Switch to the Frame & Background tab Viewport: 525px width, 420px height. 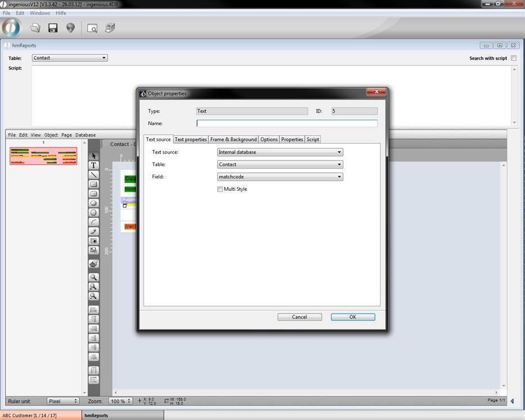tap(234, 140)
